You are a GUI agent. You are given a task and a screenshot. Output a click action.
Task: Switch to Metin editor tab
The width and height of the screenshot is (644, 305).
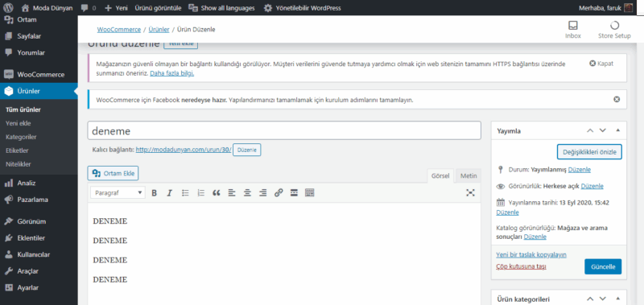[469, 175]
